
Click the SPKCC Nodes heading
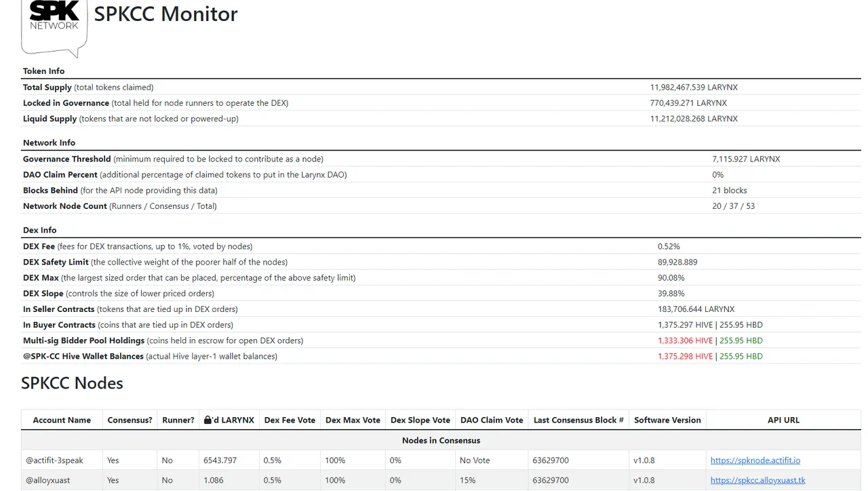tap(72, 383)
